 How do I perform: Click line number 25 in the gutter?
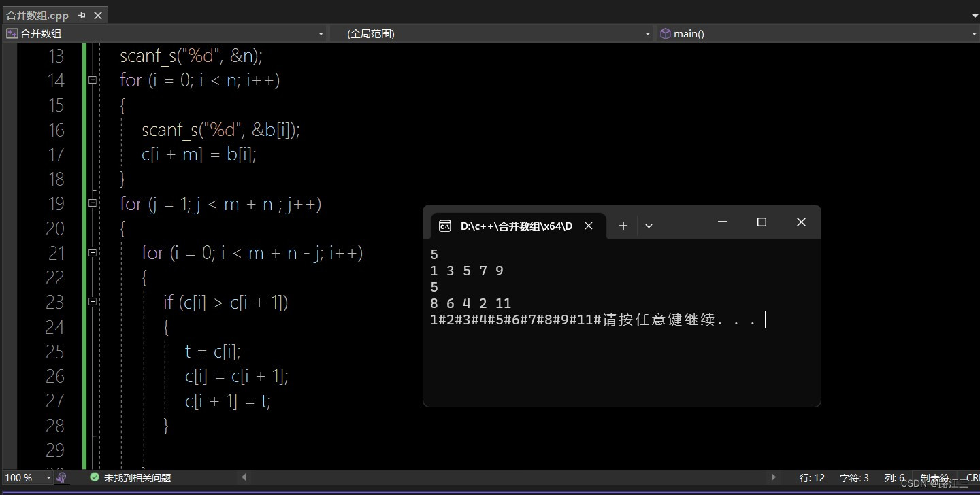(55, 352)
